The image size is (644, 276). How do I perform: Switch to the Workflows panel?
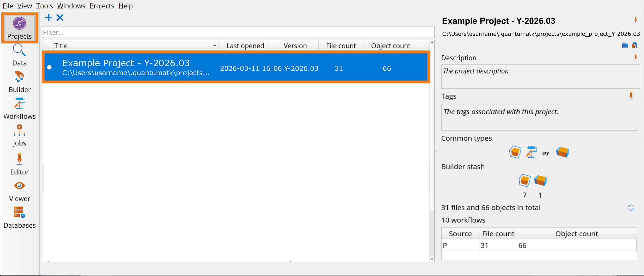click(x=19, y=108)
